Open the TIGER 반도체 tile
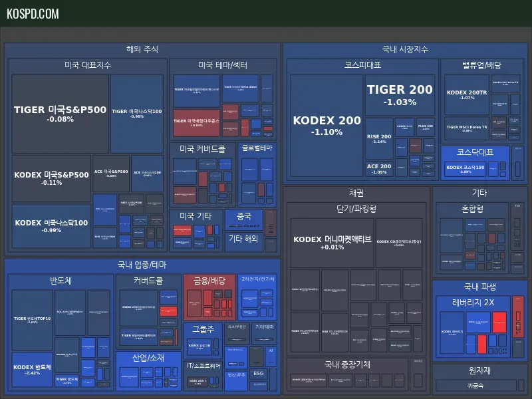Screen dimensions: 532x399 67,380
